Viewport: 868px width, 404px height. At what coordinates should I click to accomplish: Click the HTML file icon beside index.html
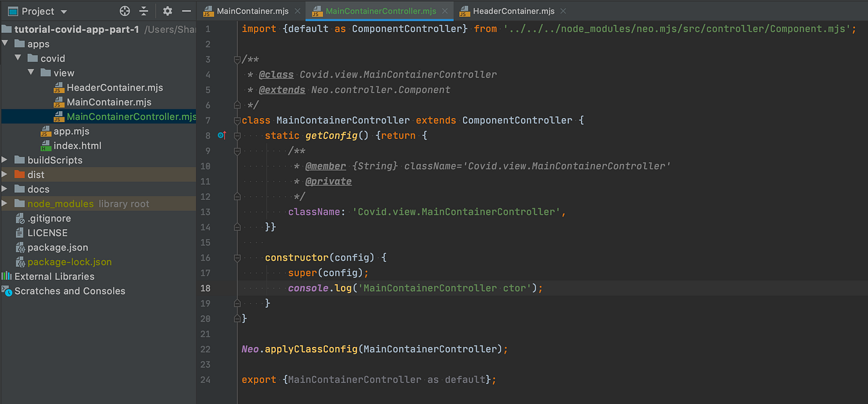[x=46, y=145]
